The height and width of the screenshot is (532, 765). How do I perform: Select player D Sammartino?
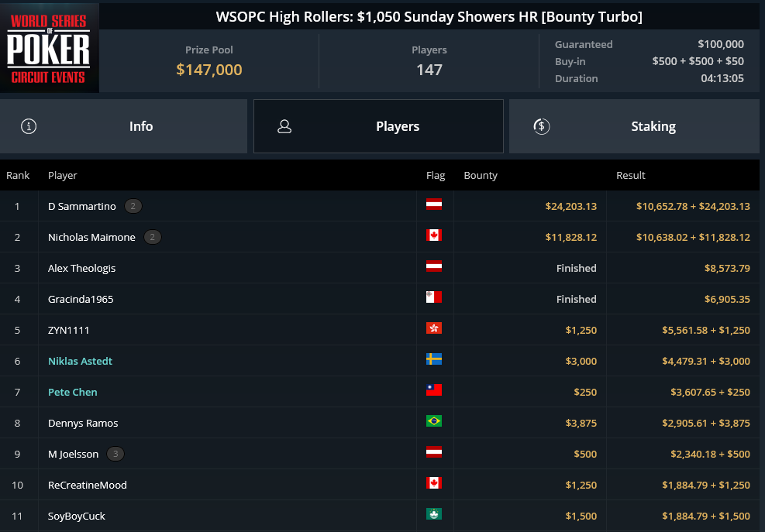82,206
